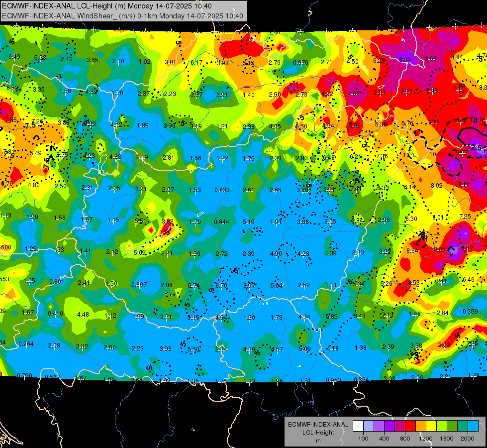Pick the lime green legend swatch

click(x=442, y=426)
